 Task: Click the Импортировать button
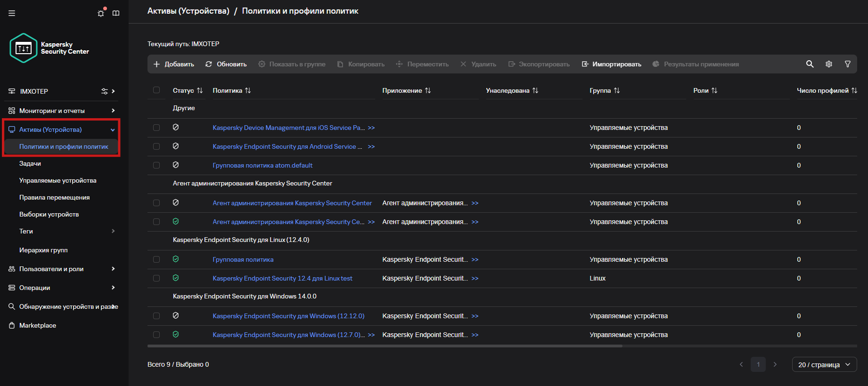[612, 64]
